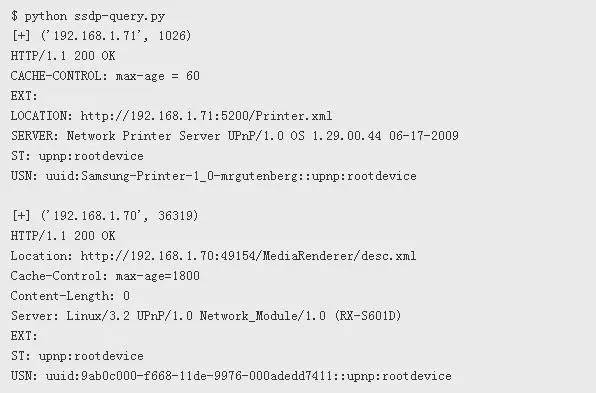Click the 'python ssdp-query.py' command line

click(x=88, y=16)
